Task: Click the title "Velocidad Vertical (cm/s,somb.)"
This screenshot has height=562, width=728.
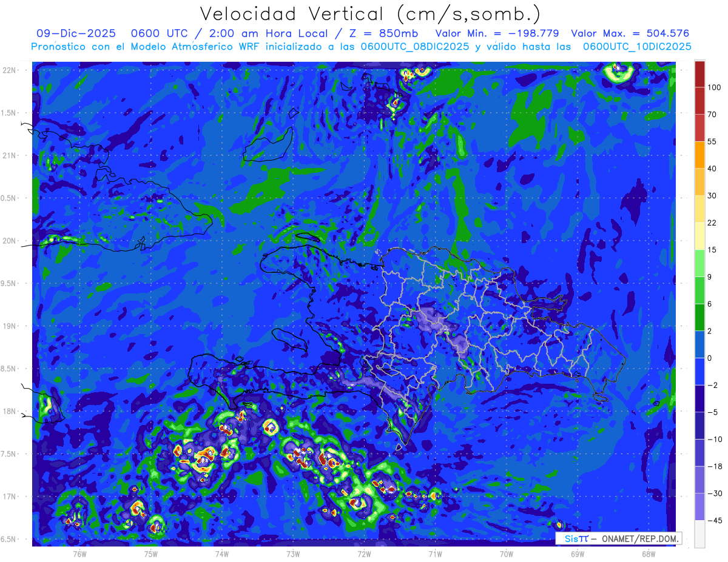Action: pos(370,13)
